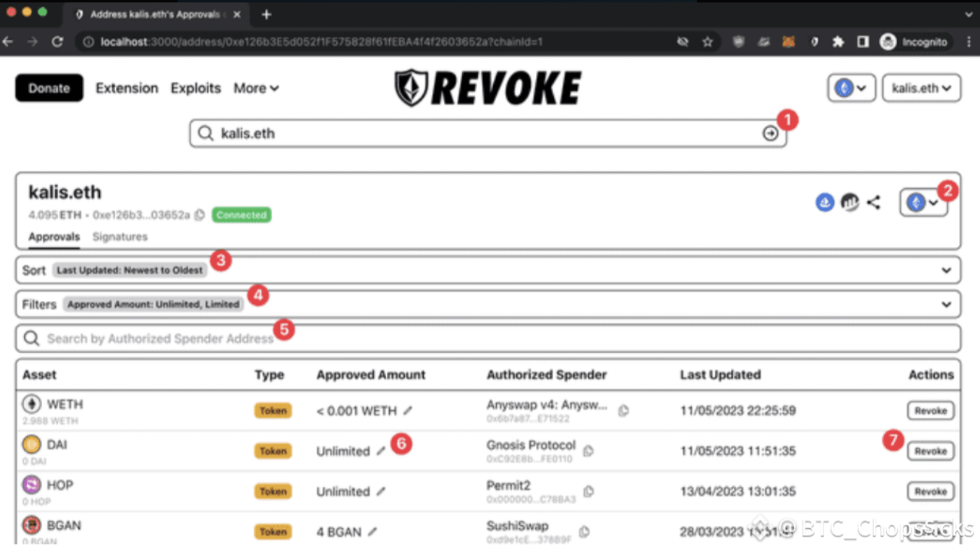
Task: Click the share icon in the address card
Action: click(873, 202)
